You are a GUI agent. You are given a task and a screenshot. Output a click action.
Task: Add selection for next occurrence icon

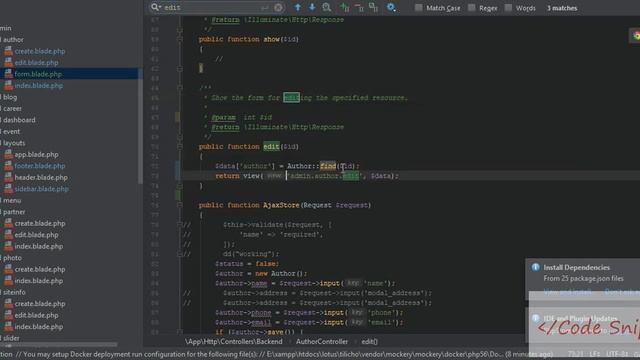(344, 7)
